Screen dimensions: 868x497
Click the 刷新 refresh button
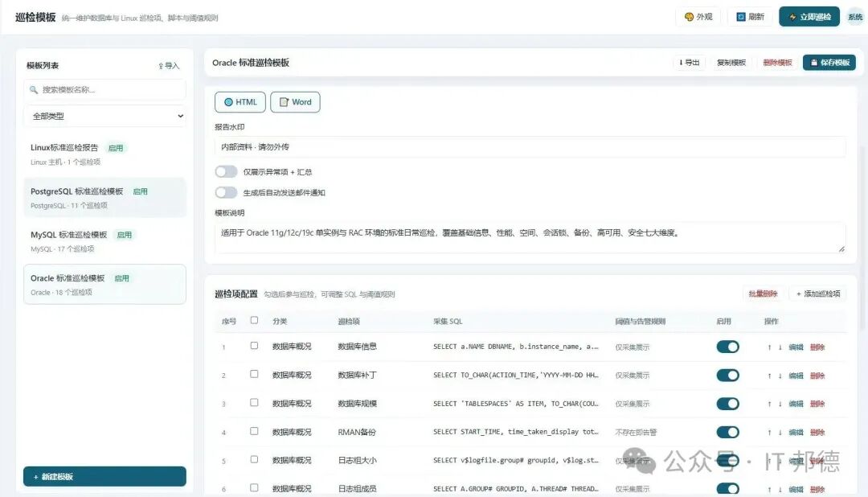(x=750, y=17)
